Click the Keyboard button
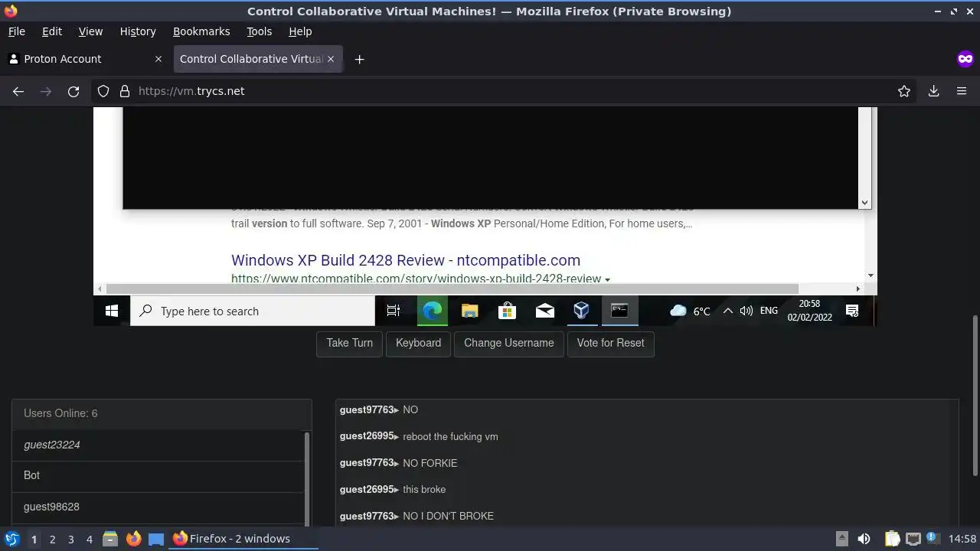980x551 pixels. click(418, 343)
